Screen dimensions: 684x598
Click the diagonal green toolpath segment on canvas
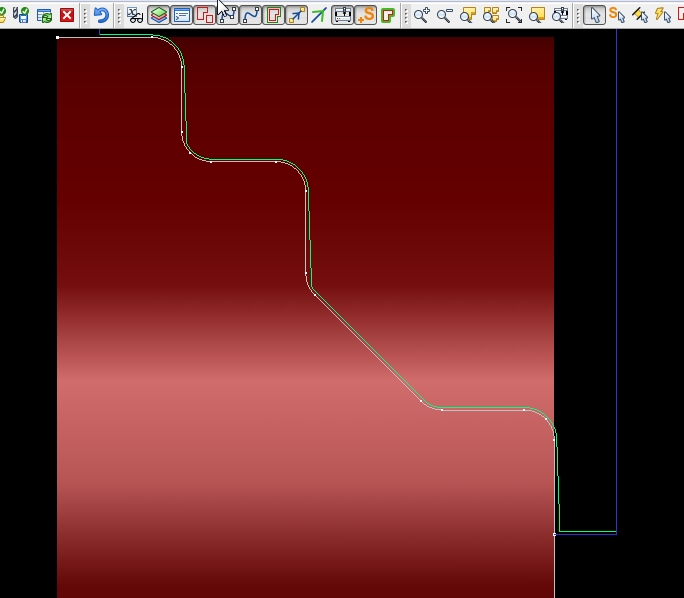[x=366, y=348]
